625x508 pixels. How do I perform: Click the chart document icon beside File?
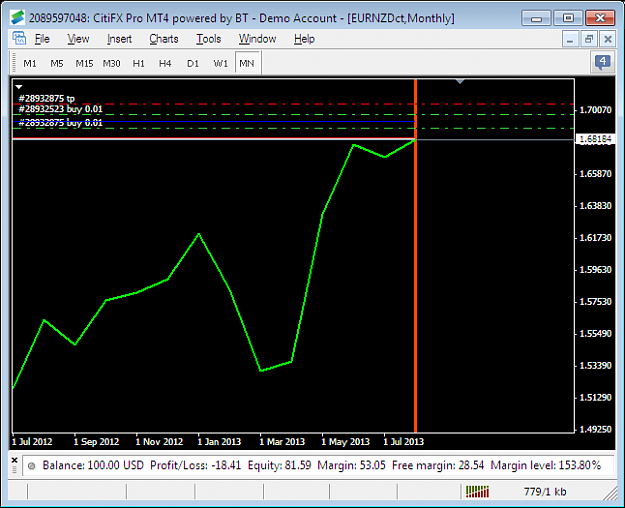19,39
